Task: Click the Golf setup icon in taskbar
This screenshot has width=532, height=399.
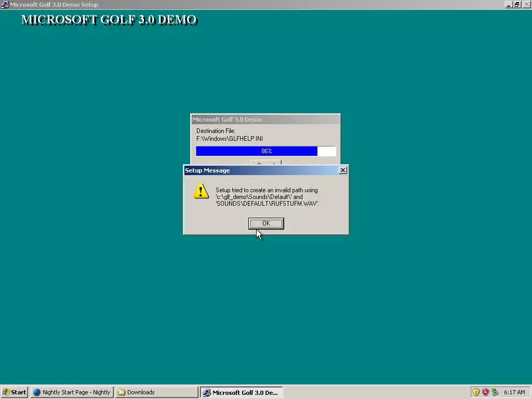Action: pos(206,393)
